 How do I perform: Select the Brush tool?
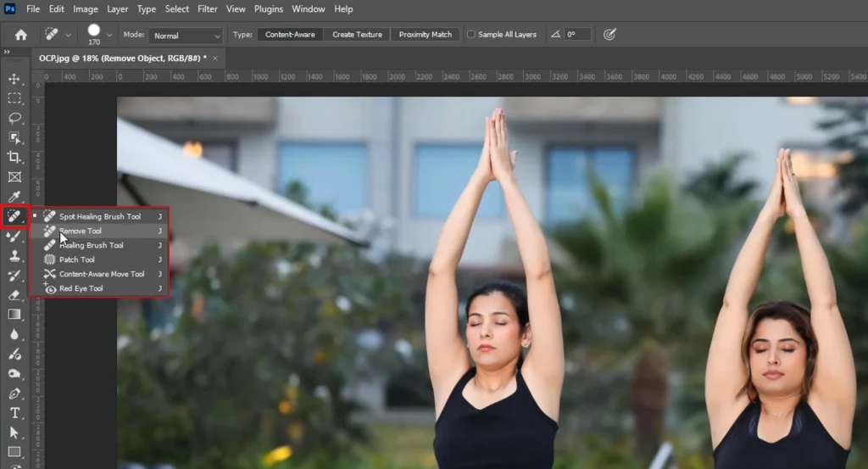(14, 237)
